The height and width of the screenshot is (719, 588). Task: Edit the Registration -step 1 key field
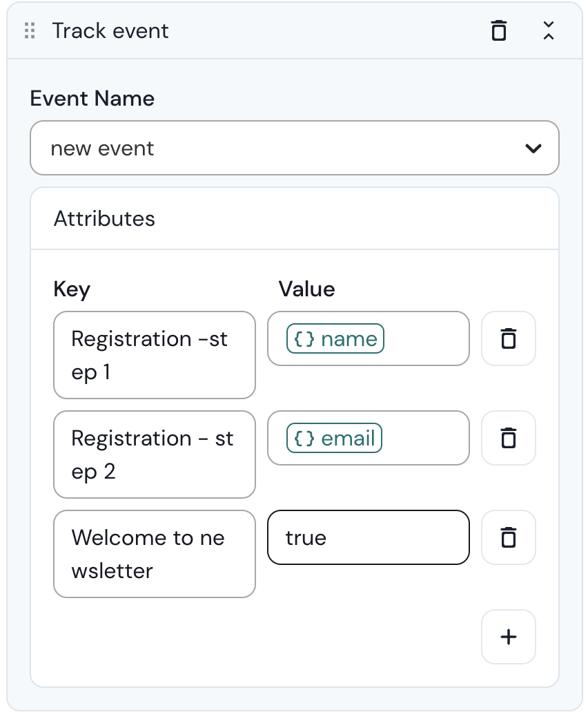(x=154, y=355)
